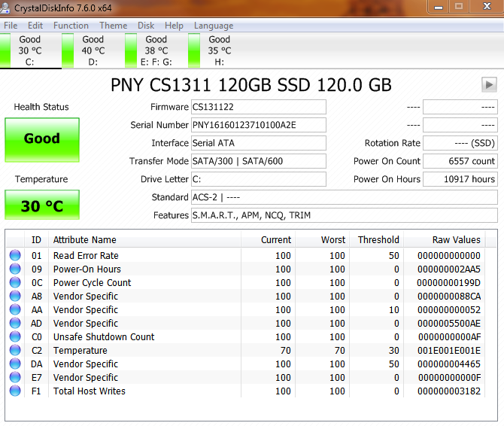Select the D: disk tab
The image size is (504, 426).
pyautogui.click(x=93, y=50)
